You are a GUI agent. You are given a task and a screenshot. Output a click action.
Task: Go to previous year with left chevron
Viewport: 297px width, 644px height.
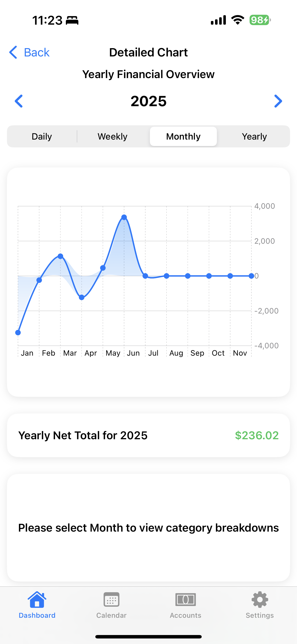(x=19, y=101)
